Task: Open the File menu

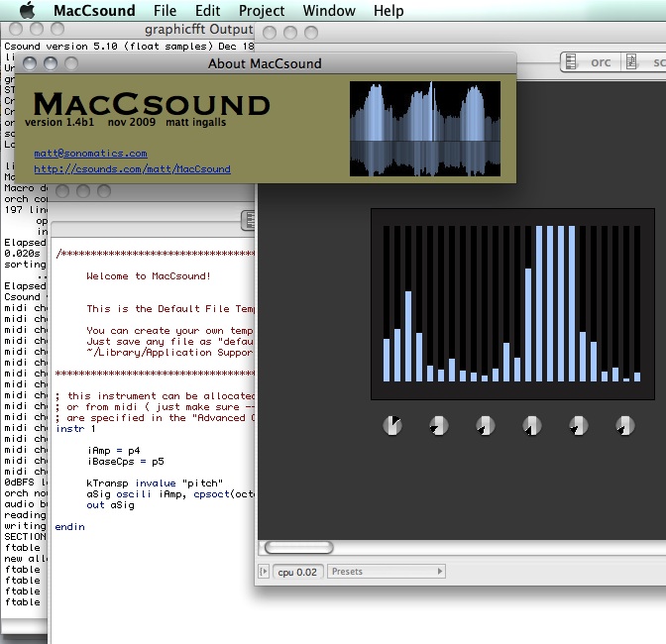Action: pyautogui.click(x=165, y=10)
